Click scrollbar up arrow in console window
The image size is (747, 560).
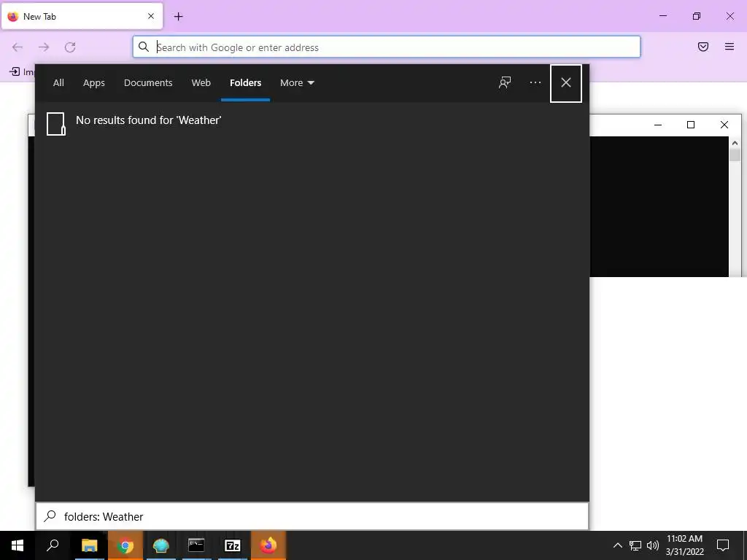(x=735, y=142)
